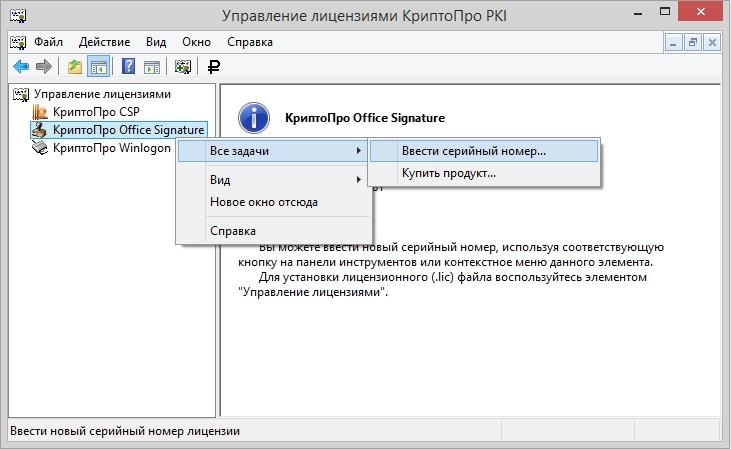Image resolution: width=731 pixels, height=449 pixels.
Task: Click the blue Help question-mark toolbar icon
Action: pyautogui.click(x=129, y=67)
